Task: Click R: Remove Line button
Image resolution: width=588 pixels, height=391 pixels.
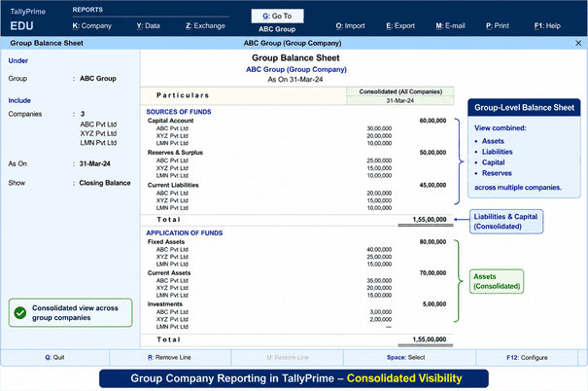Action: point(169,358)
